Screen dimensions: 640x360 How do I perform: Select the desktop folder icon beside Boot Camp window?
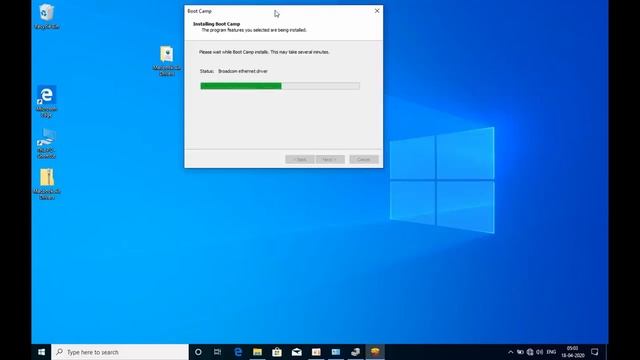[x=167, y=61]
